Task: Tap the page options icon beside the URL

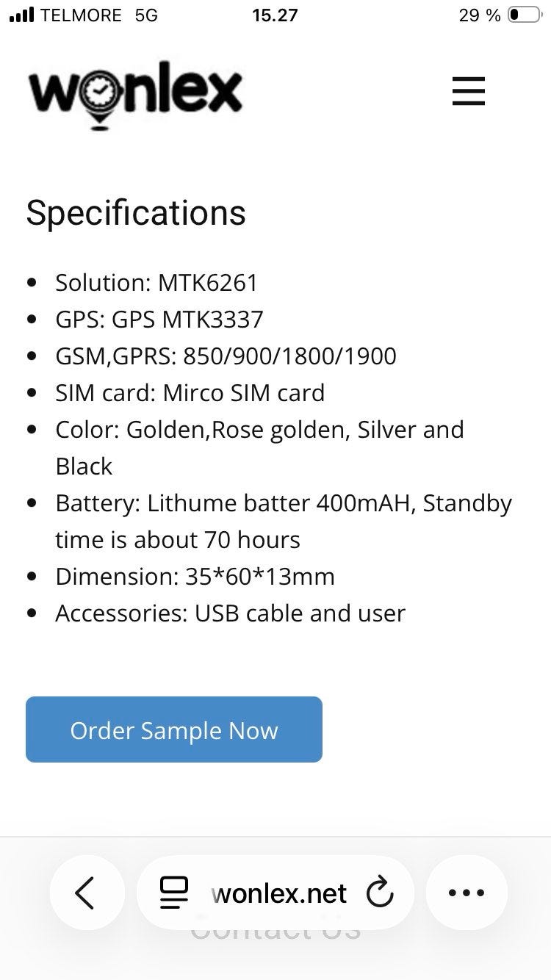Action: [x=174, y=893]
